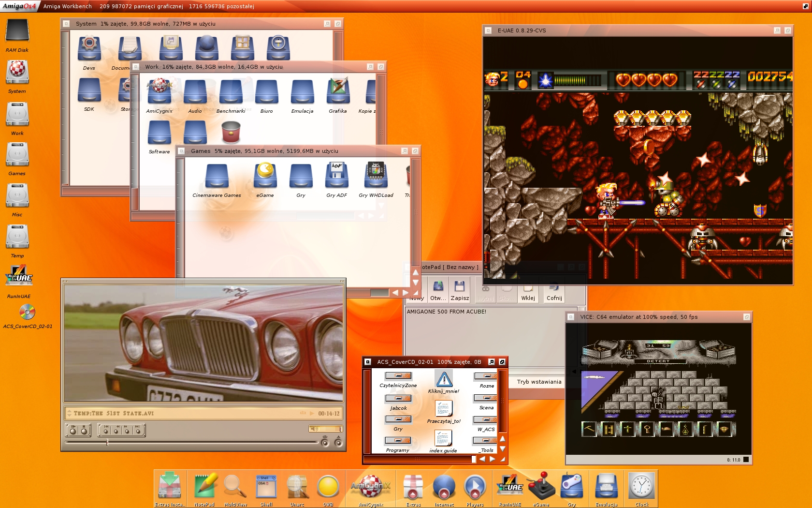Open the Gry WHDLoad drawer

[376, 175]
